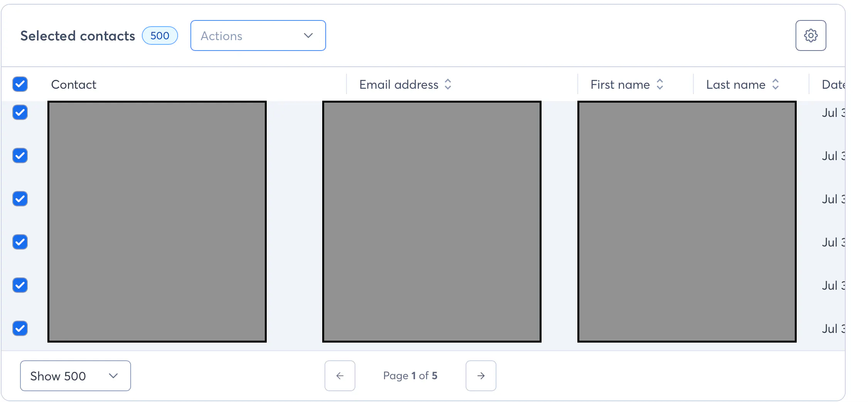Sort by First name column arrows
Viewport: 868px width, 402px height.
pos(660,84)
